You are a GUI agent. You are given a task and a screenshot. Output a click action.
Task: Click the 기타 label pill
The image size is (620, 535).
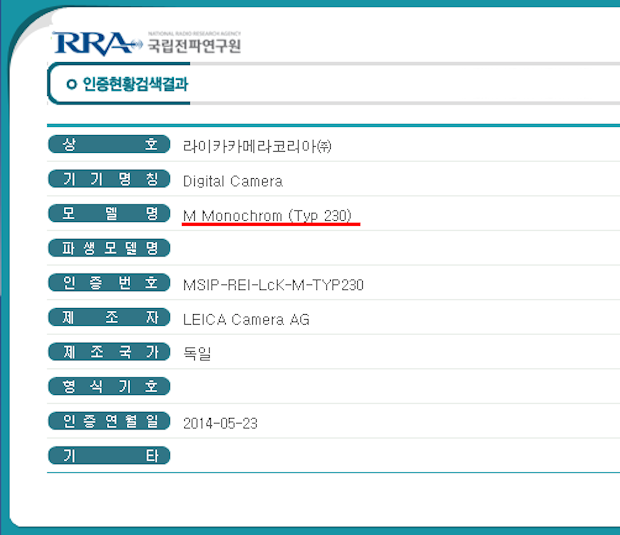[x=109, y=456]
